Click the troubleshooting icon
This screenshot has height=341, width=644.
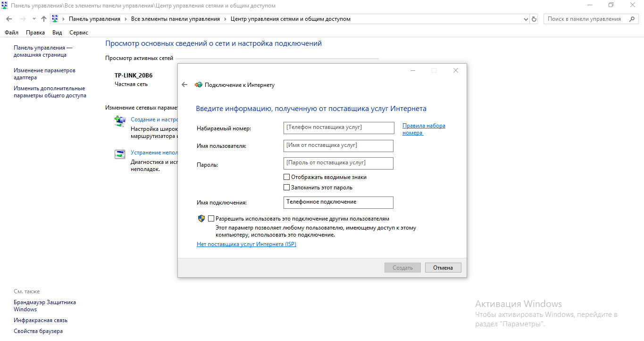click(x=120, y=154)
